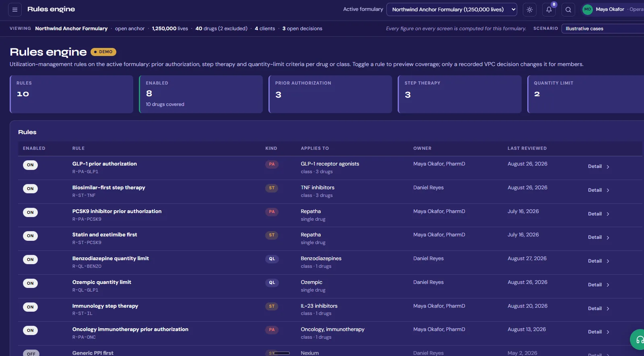Screen dimensions: 644x356
Task: Open Detail for Immunology step therapy
Action: (599, 309)
